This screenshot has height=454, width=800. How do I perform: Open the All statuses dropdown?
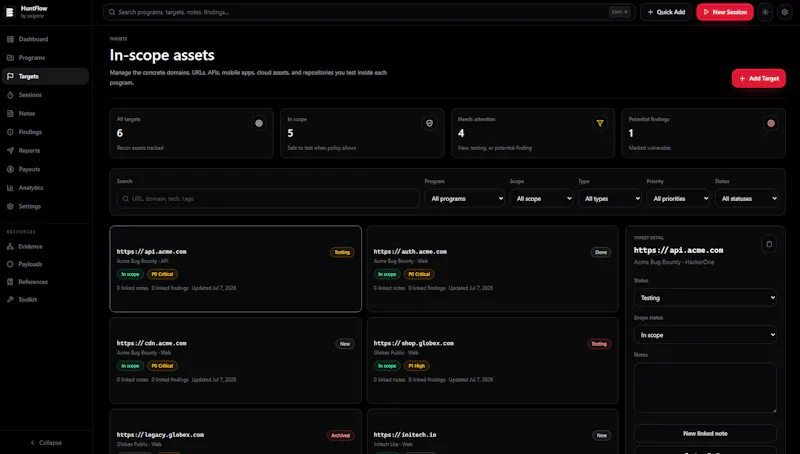click(747, 198)
